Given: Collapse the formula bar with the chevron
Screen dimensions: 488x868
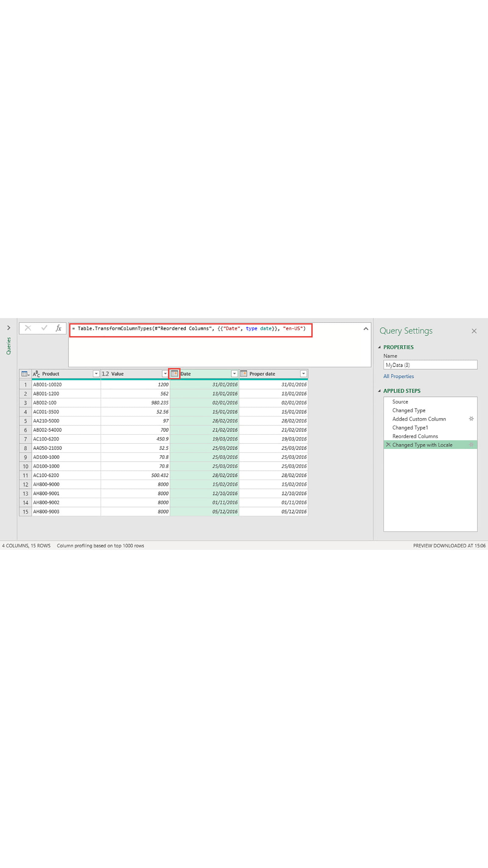Looking at the screenshot, I should 366,328.
